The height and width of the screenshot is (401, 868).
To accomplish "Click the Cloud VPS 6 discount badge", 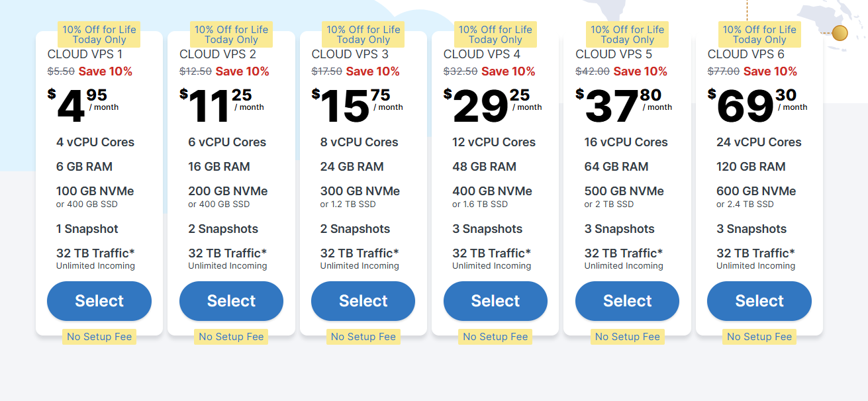I will point(759,34).
